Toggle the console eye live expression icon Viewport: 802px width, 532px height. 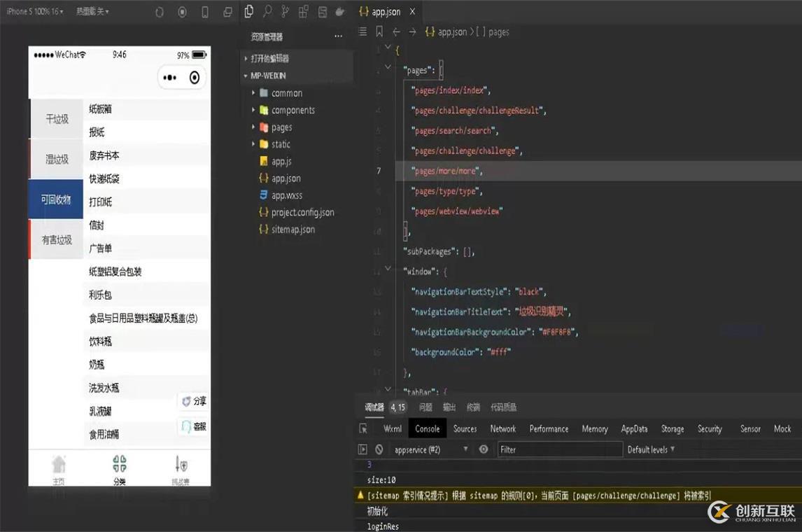(x=484, y=449)
